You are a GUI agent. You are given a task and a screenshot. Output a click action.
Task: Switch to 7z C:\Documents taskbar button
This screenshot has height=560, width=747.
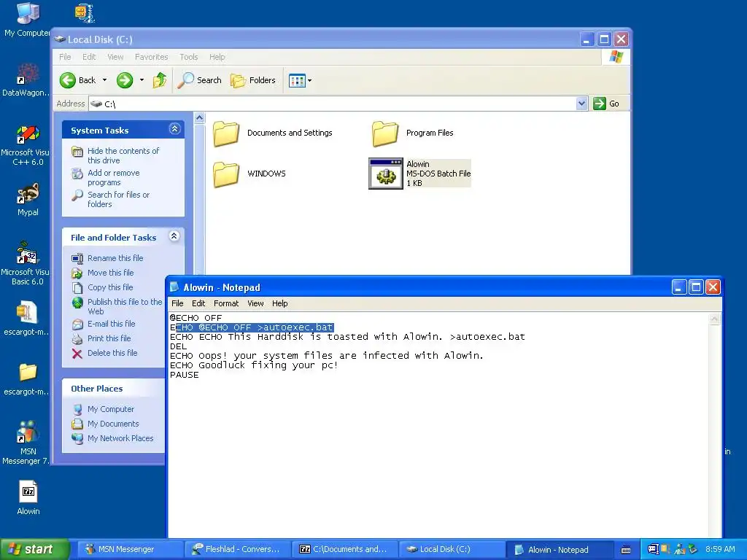[x=344, y=549]
